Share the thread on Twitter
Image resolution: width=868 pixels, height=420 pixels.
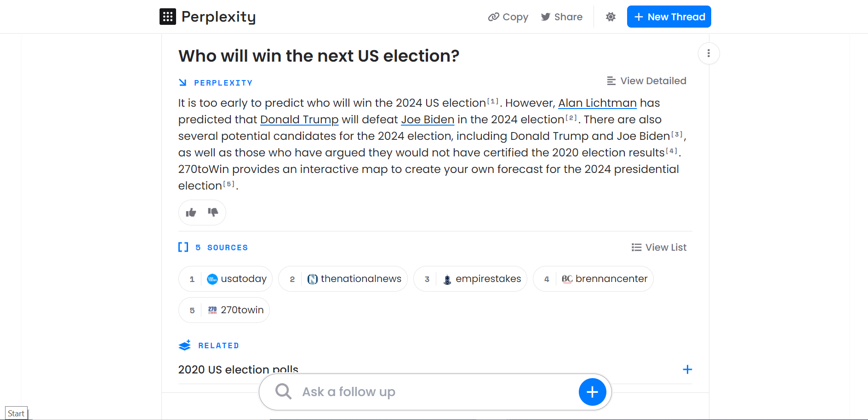[x=561, y=17]
